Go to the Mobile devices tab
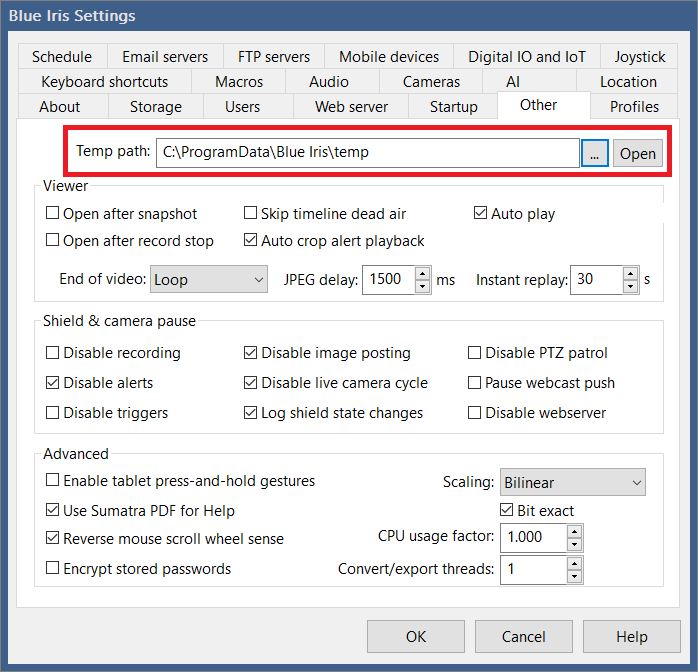 point(389,57)
